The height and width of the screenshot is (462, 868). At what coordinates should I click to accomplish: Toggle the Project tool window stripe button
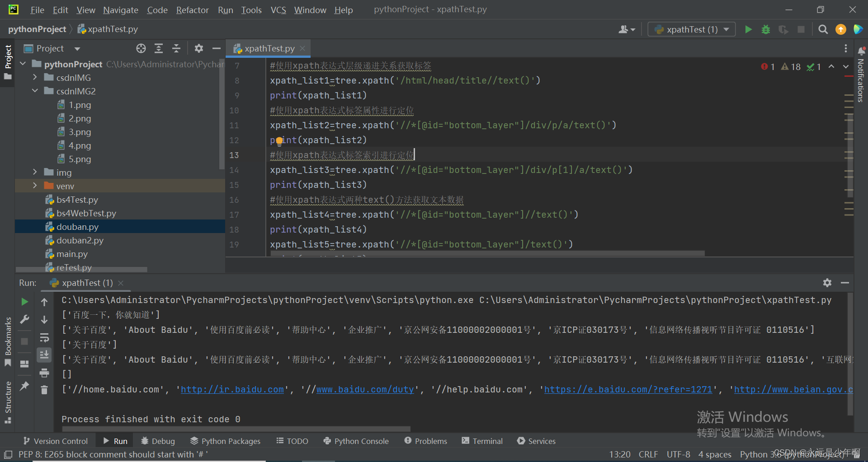(x=8, y=62)
